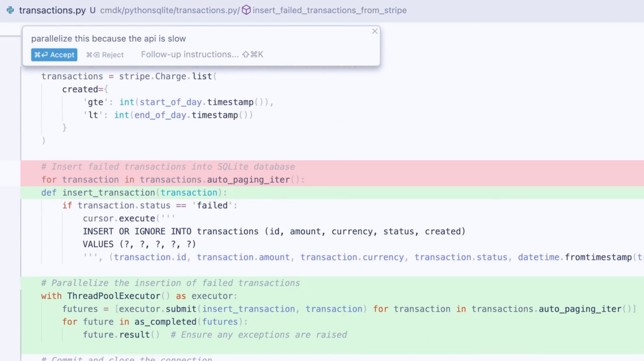The width and height of the screenshot is (644, 361).
Task: Click the deleted 'for transaction in transactions' line
Action: 173,180
